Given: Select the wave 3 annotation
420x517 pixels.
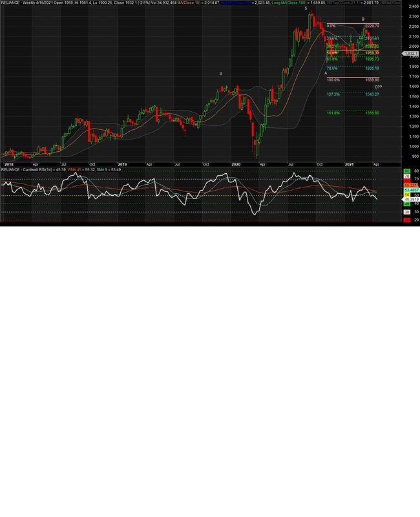Looking at the screenshot, I should coord(220,74).
